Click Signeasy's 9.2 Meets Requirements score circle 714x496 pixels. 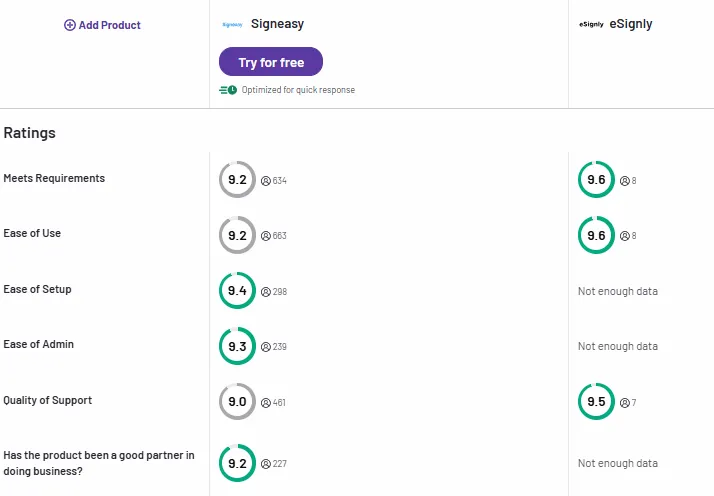[x=237, y=179]
